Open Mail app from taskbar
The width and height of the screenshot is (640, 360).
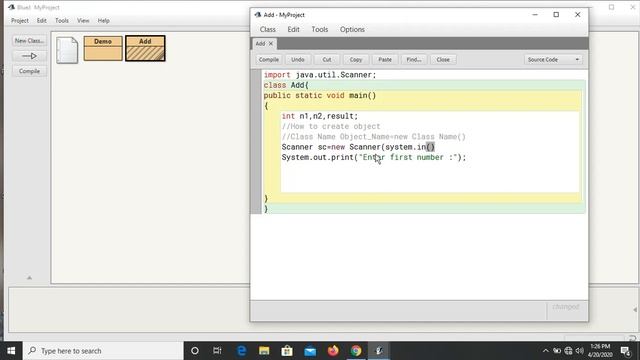point(310,351)
